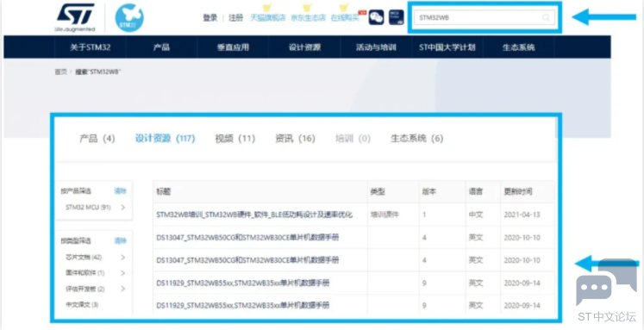Expand the 固件和软件 (1) filter arrow
Image resolution: width=644 pixels, height=330 pixels.
[x=122, y=273]
